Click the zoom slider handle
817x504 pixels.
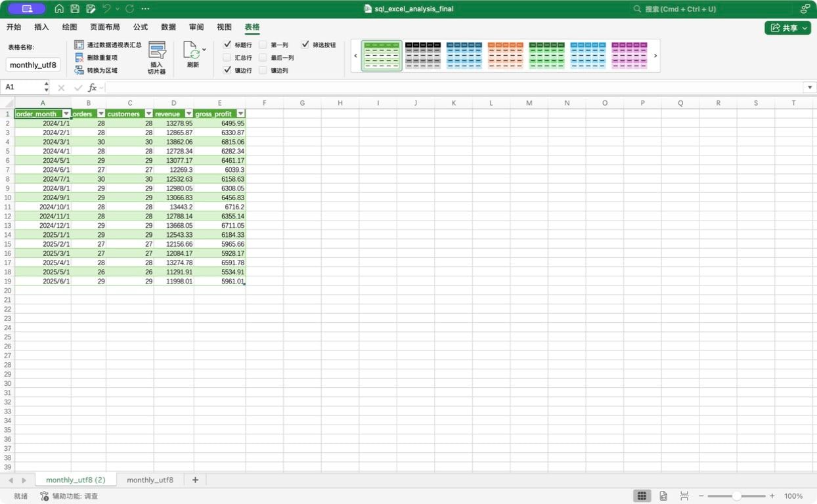(737, 496)
